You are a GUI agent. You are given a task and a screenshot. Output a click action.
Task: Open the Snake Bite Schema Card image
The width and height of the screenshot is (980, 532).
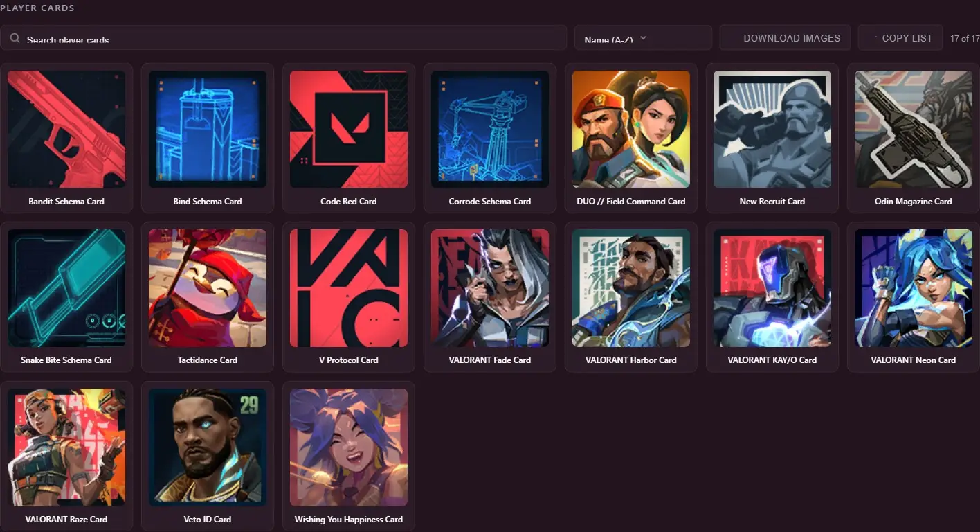[66, 288]
